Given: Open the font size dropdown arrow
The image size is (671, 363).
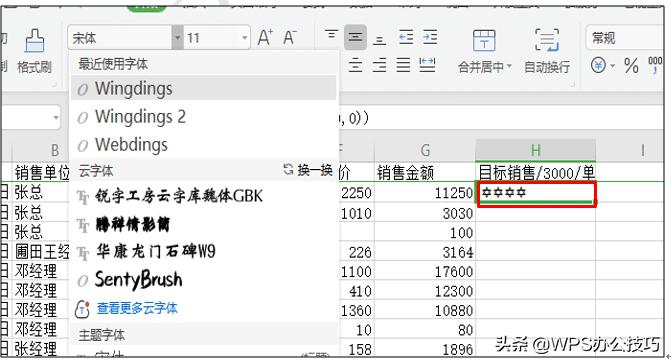Looking at the screenshot, I should pyautogui.click(x=244, y=38).
